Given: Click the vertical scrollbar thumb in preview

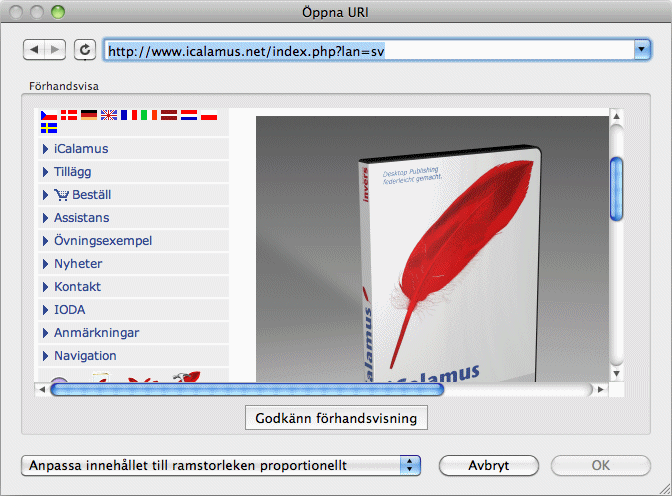Looking at the screenshot, I should point(616,189).
